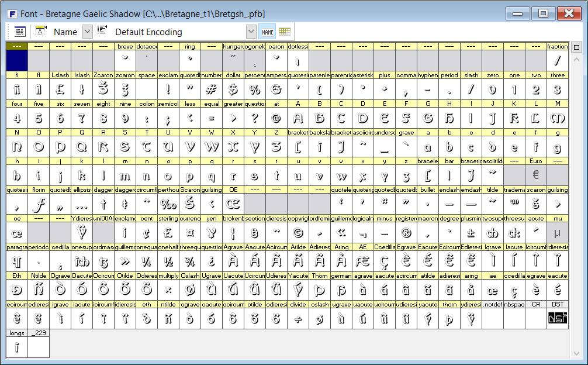Select the capital G glyph cell
The width and height of the screenshot is (588, 365).
427,118
